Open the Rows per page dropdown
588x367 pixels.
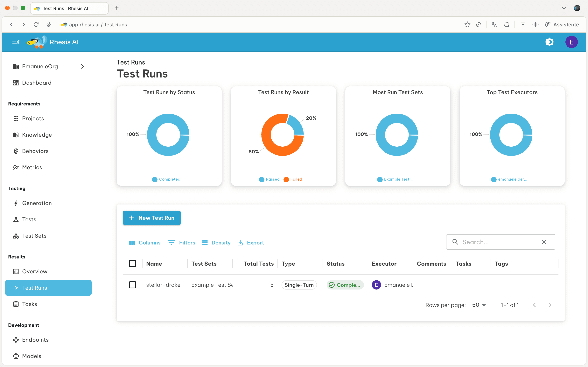point(479,305)
